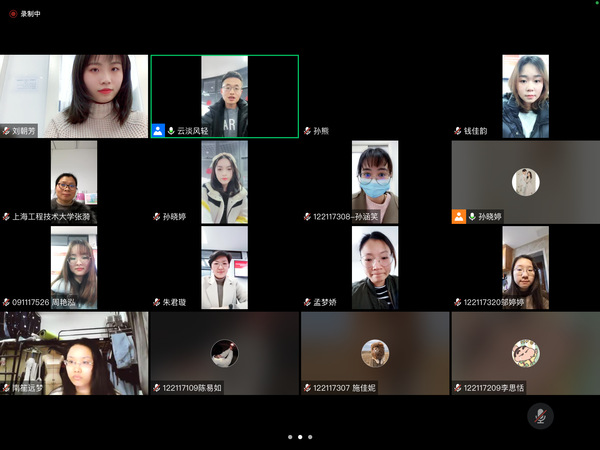Click the muted mic icon beside 钱佳韵
Image resolution: width=600 pixels, height=450 pixels.
pos(458,131)
